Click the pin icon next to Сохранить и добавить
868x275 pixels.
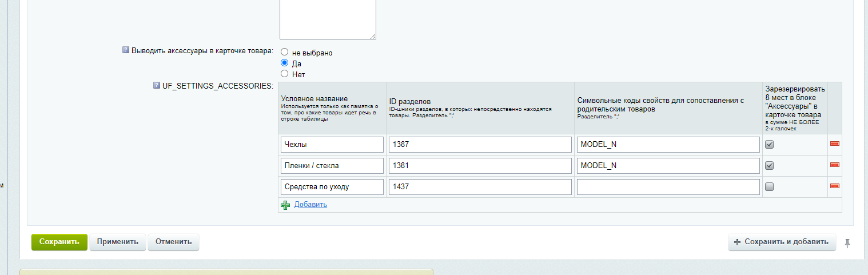point(847,242)
